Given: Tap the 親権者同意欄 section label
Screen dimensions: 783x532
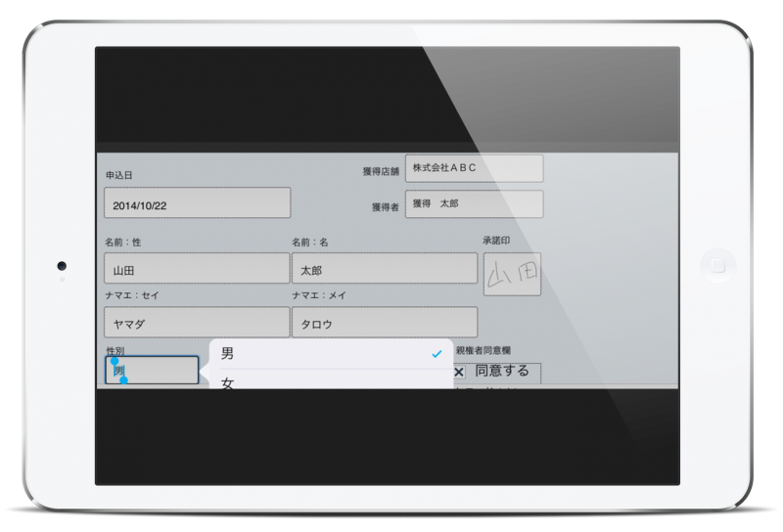Looking at the screenshot, I should pos(485,349).
